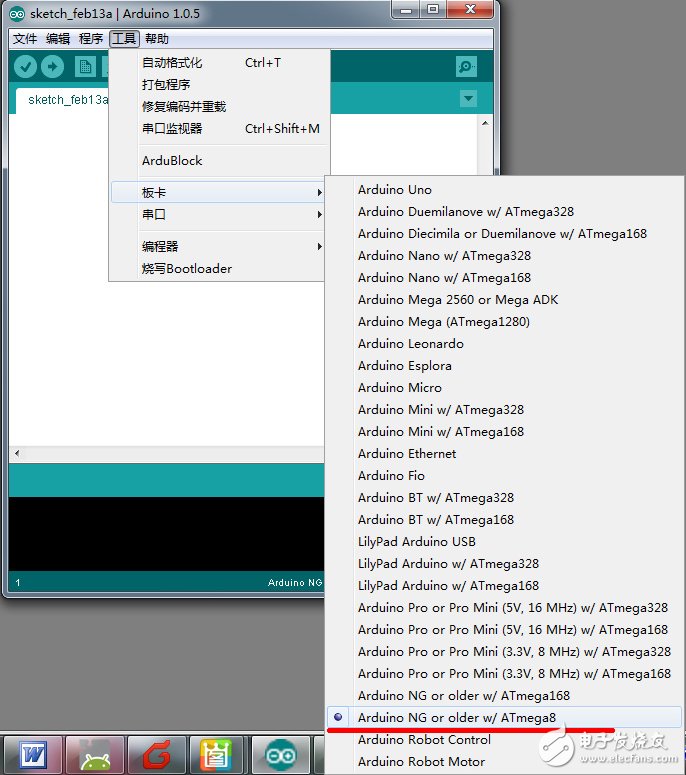Launch ArduBlock from the tools menu
Screen dimensions: 686x775
[219, 161]
